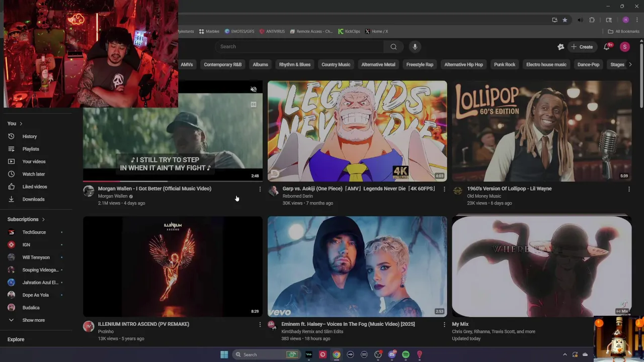Toggle captions on the Morgan Wallen preview
Screen dimensions: 644x362
tap(254, 105)
